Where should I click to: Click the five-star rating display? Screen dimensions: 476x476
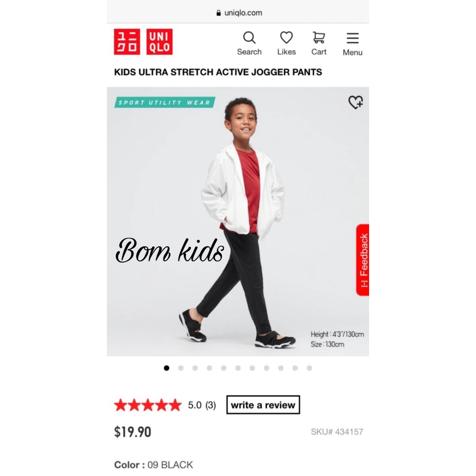pos(148,405)
